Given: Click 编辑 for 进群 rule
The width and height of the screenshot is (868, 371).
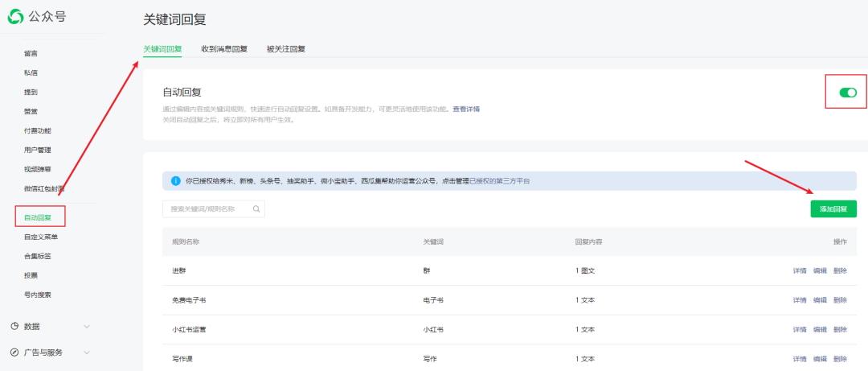Looking at the screenshot, I should point(820,270).
